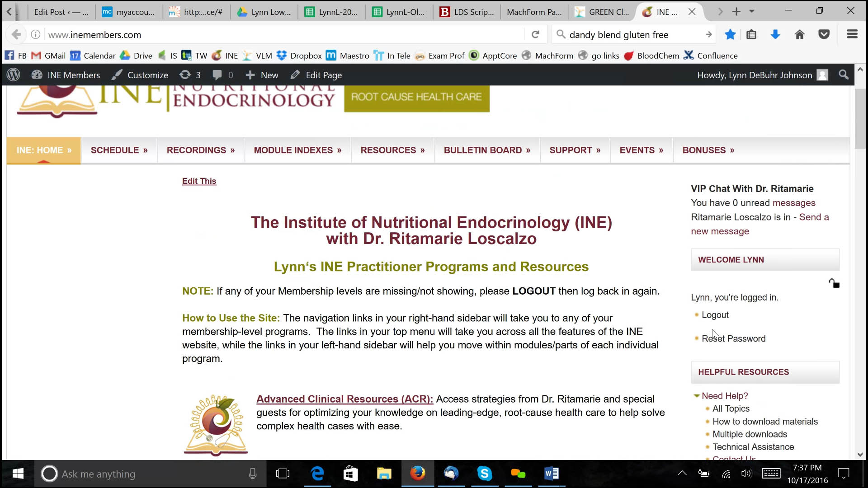868x488 pixels.
Task: Open the list all tabs dropdown arrow
Action: coord(752,11)
